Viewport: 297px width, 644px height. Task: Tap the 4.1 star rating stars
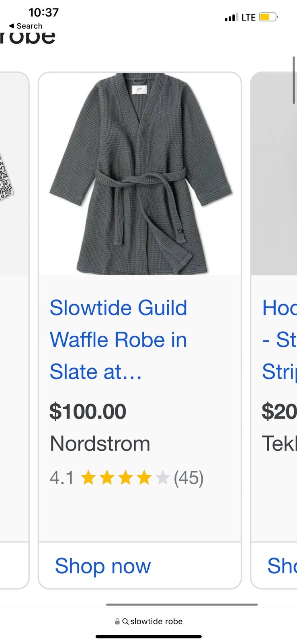pyautogui.click(x=125, y=478)
